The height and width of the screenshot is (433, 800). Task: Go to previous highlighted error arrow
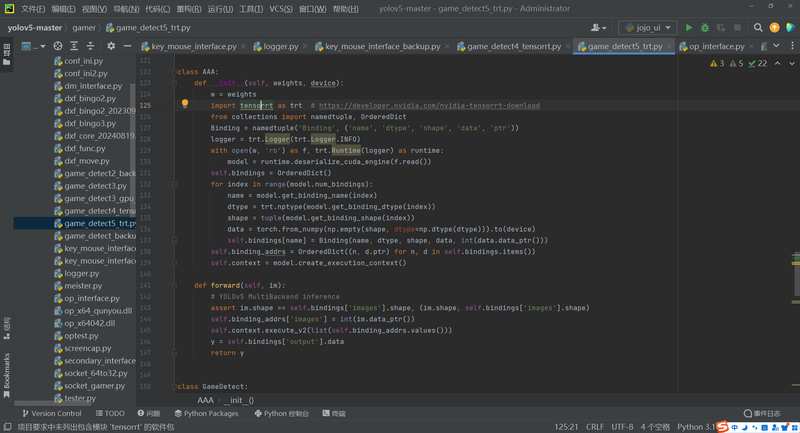click(777, 63)
